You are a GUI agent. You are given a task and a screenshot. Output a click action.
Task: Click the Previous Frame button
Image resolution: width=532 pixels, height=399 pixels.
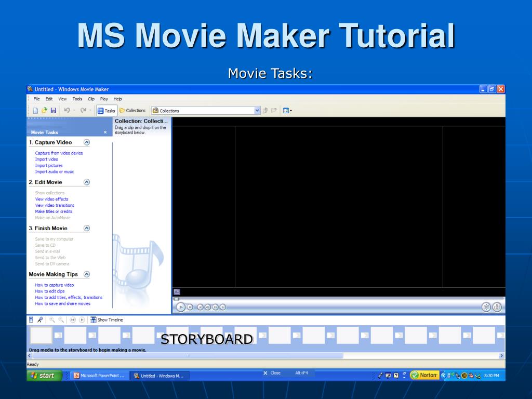pyautogui.click(x=208, y=308)
